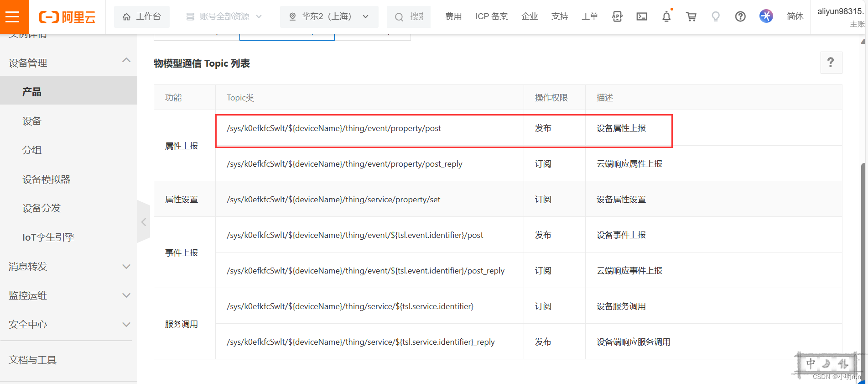Open the 企业 menu
This screenshot has width=868, height=384.
(530, 17)
